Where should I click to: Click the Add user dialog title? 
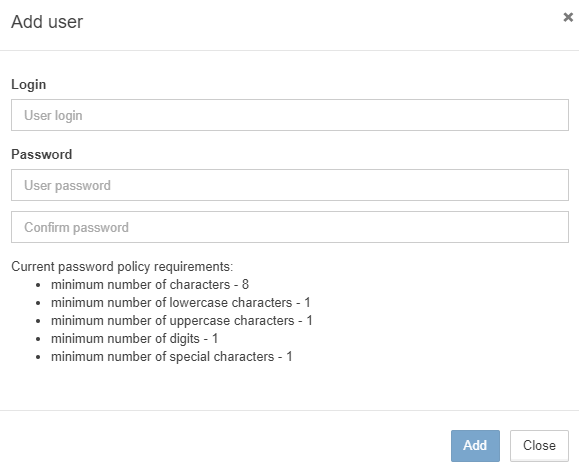point(47,22)
